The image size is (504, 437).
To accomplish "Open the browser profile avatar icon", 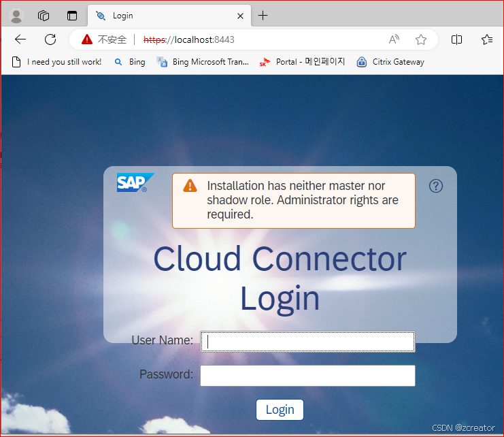I will click(16, 16).
